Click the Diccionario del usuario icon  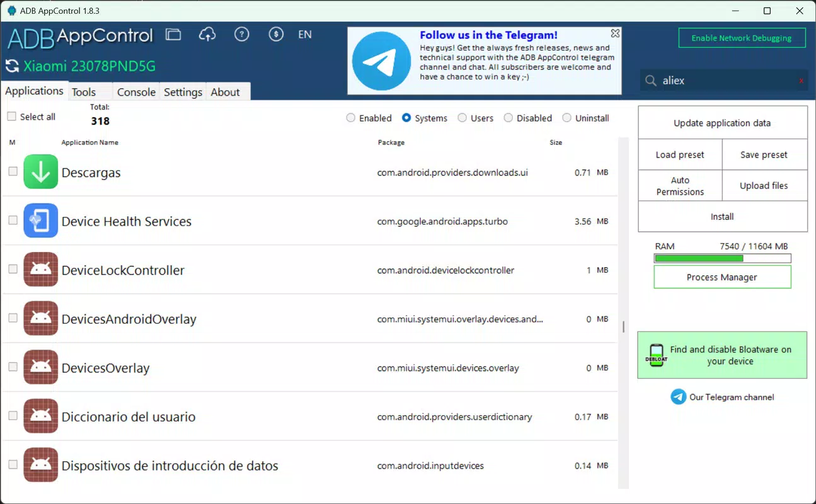coord(41,416)
